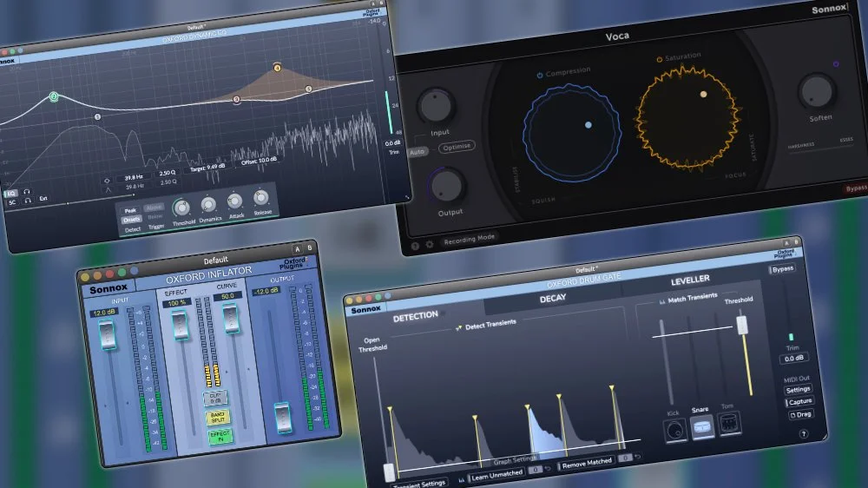This screenshot has width=868, height=488.
Task: Open Oxford Plugins menu in Drum Gate
Action: tap(785, 254)
